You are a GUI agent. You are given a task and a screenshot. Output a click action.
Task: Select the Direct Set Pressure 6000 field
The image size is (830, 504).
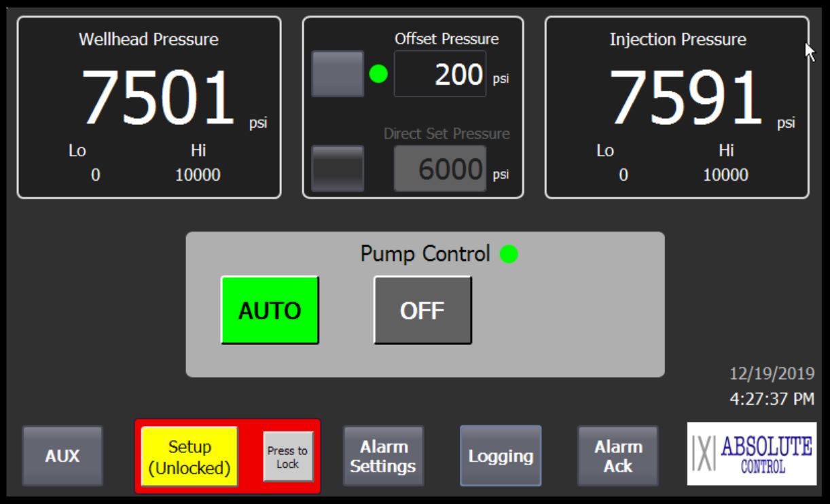point(440,168)
